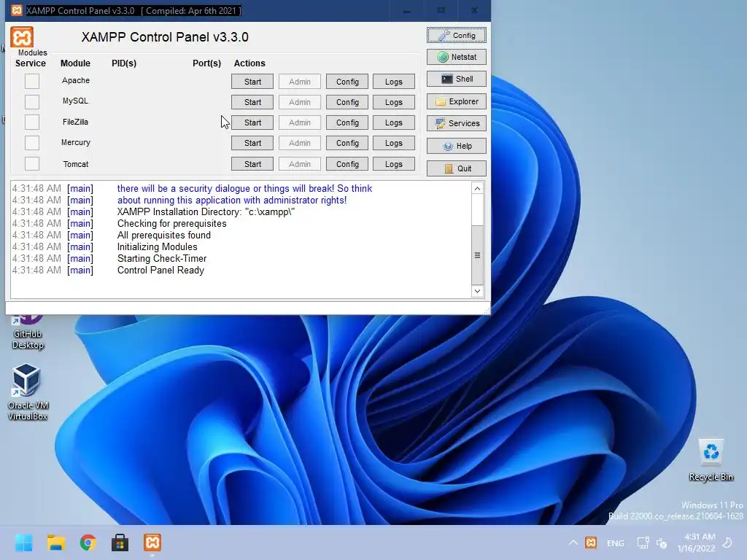
Task: Start the Apache module
Action: pos(252,82)
